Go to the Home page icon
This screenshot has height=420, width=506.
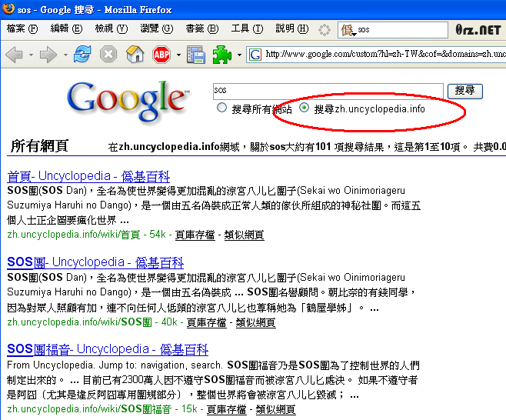click(135, 55)
